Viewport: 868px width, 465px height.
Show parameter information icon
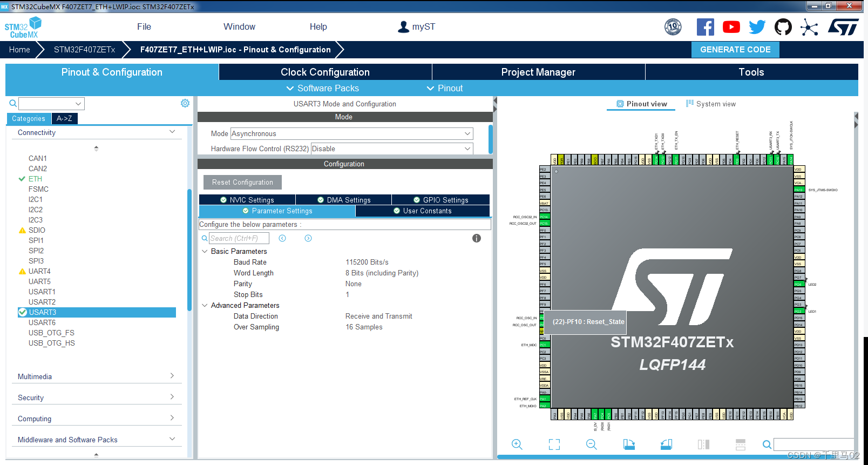pyautogui.click(x=477, y=238)
